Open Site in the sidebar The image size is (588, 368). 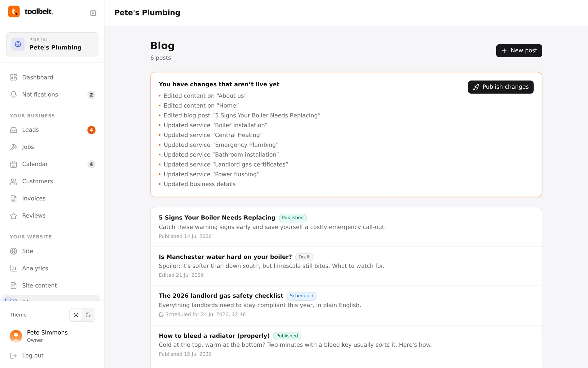coord(52,251)
